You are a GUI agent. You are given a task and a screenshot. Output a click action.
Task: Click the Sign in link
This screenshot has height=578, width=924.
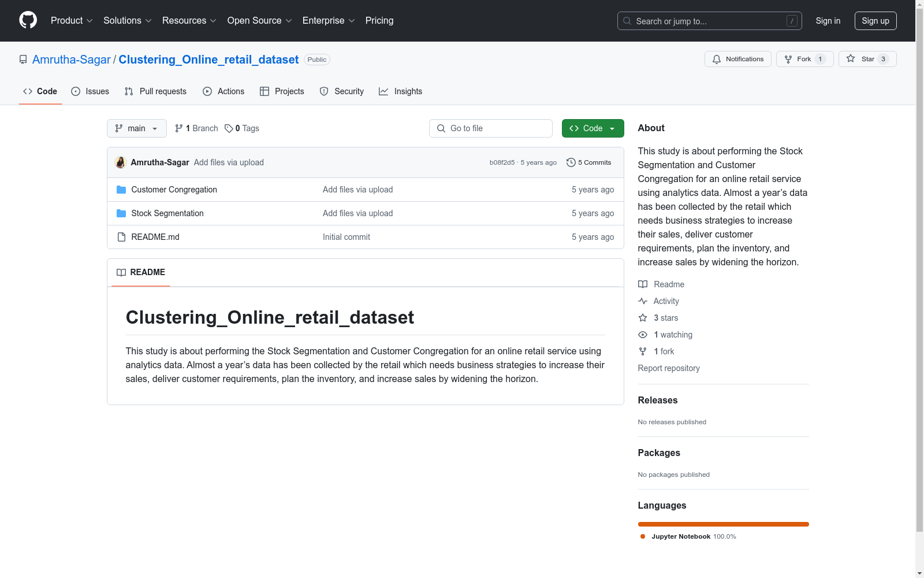click(x=828, y=21)
